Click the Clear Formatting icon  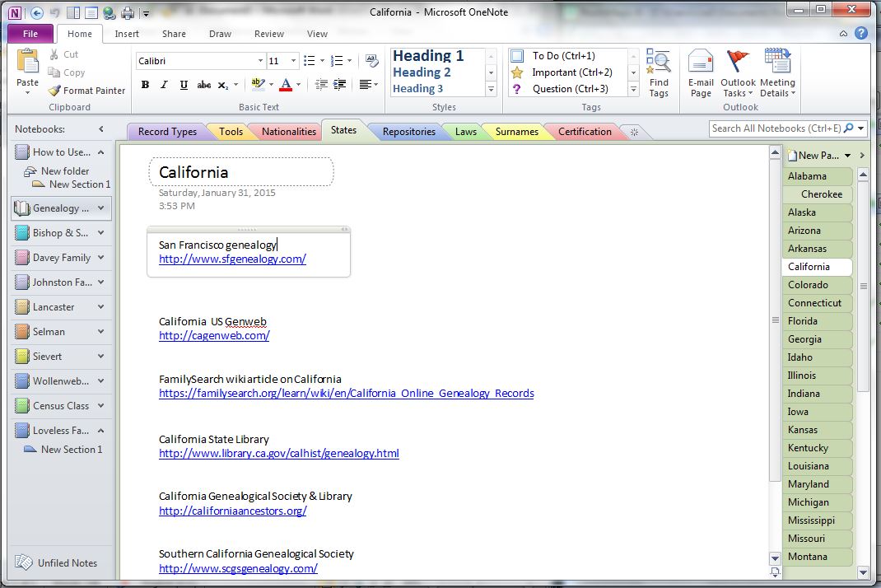click(371, 61)
